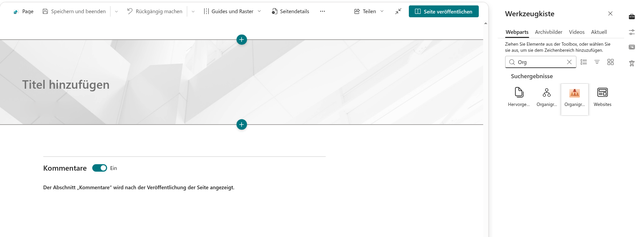Screen dimensions: 644x237
Task: Add section below title banner with plus
Action: point(242,125)
